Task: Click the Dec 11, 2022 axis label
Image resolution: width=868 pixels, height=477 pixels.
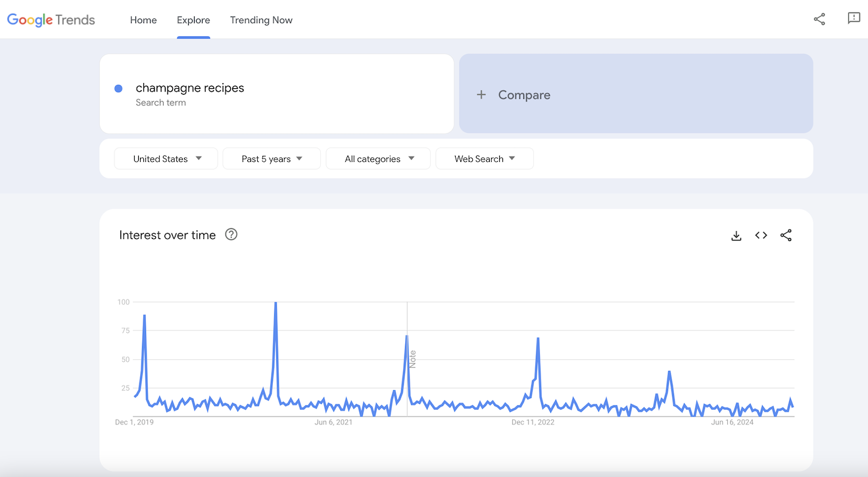Action: [x=533, y=422]
